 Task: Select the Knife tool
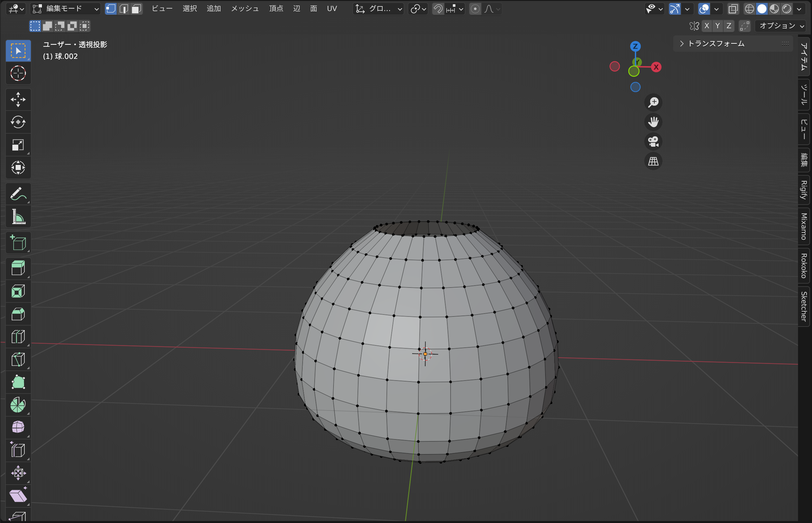tap(18, 359)
